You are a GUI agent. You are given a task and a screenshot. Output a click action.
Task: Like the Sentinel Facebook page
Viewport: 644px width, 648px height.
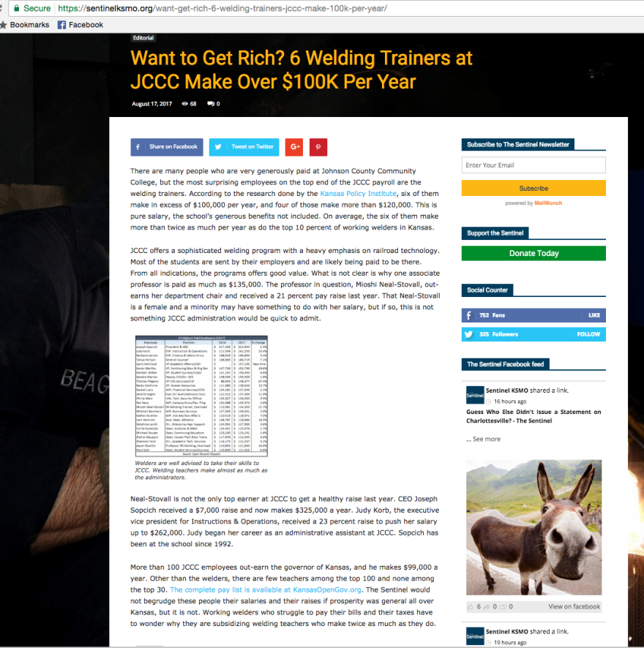[594, 315]
